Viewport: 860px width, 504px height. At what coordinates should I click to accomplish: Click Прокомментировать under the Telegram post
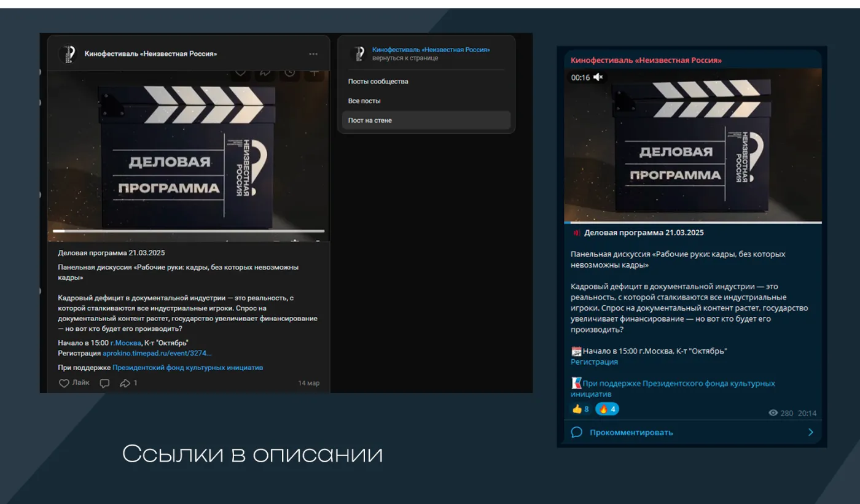[631, 432]
